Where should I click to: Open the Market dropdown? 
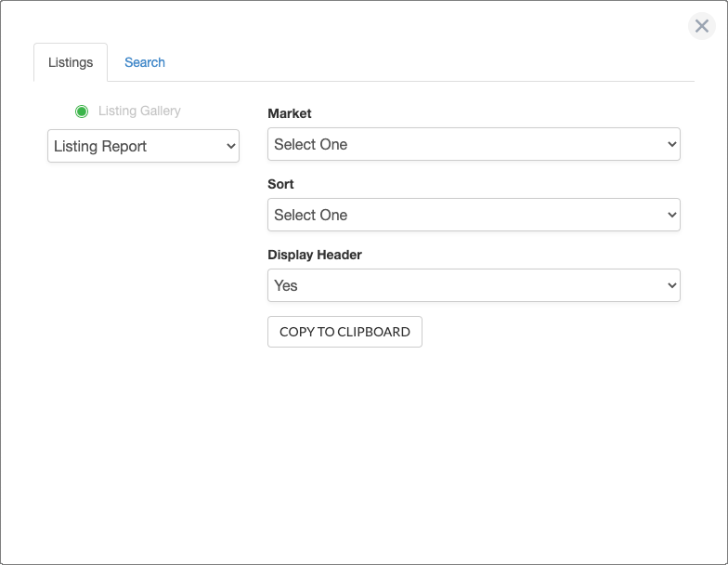coord(474,144)
